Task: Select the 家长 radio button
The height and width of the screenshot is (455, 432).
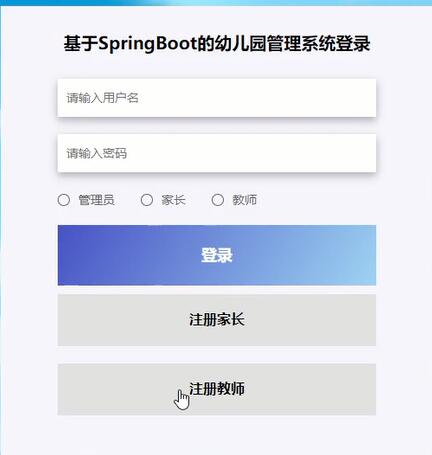Action: coord(147,200)
